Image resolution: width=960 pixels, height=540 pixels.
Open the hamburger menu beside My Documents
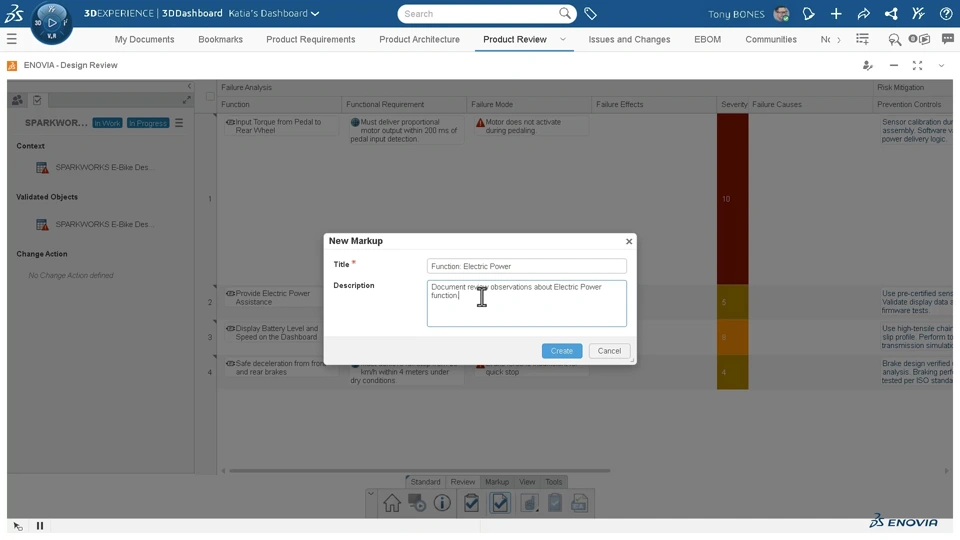click(x=12, y=39)
